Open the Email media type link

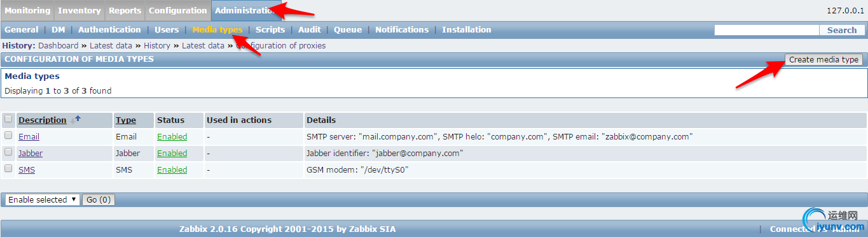point(29,136)
